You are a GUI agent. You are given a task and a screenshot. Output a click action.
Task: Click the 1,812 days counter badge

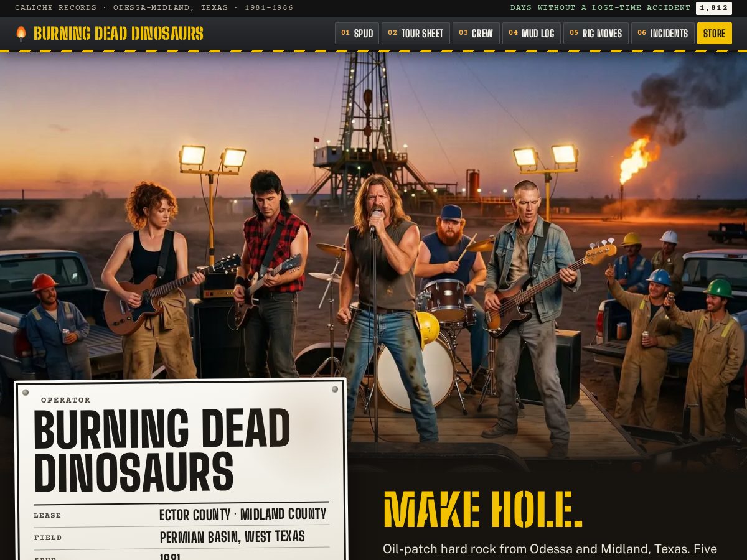714,8
